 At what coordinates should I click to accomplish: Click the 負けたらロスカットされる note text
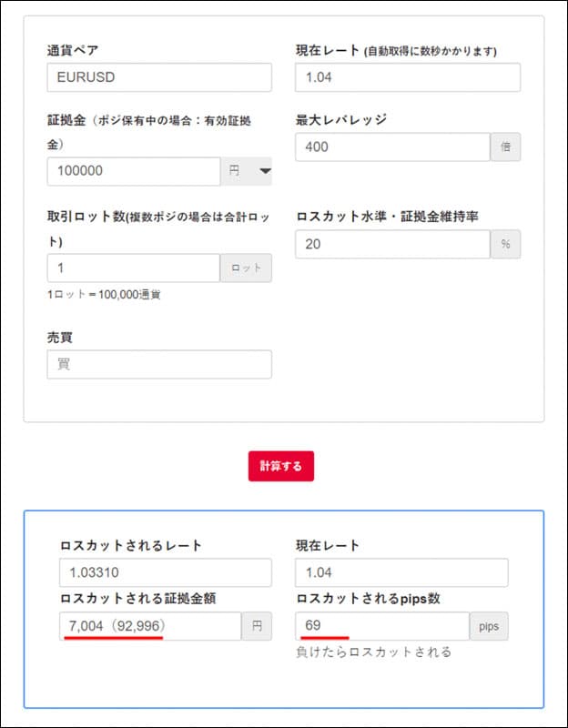[373, 652]
